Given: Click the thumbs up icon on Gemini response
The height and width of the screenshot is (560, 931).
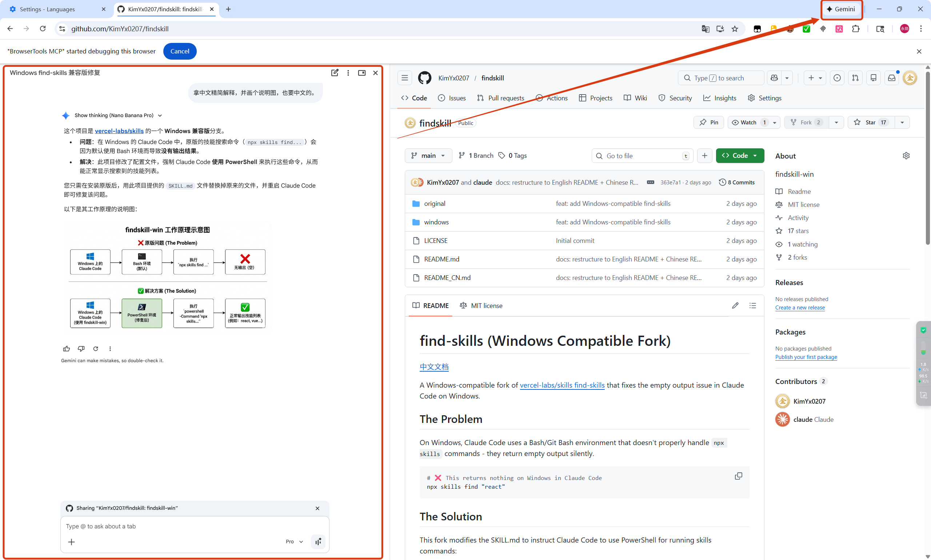Looking at the screenshot, I should point(67,349).
